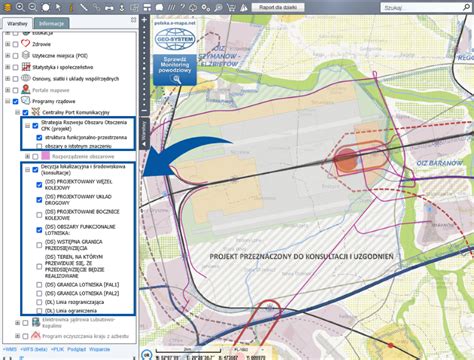The image size is (474, 360).
Task: Uncheck (DS) PROJEKTOWANY WĘZEŁ KOLEJOWY checkbox
Action: [39, 185]
